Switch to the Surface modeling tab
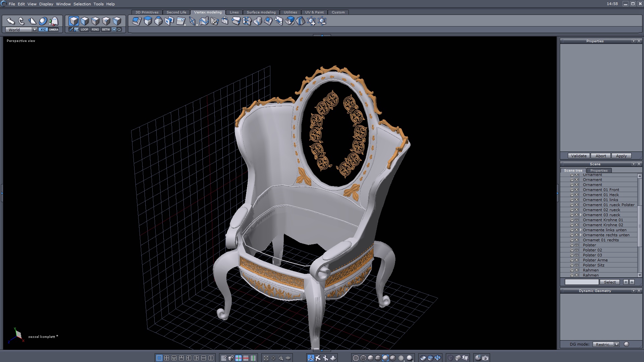The height and width of the screenshot is (362, 644). [x=261, y=12]
